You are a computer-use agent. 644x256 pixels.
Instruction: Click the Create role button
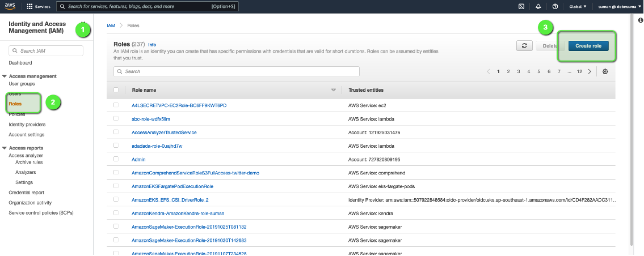(588, 46)
